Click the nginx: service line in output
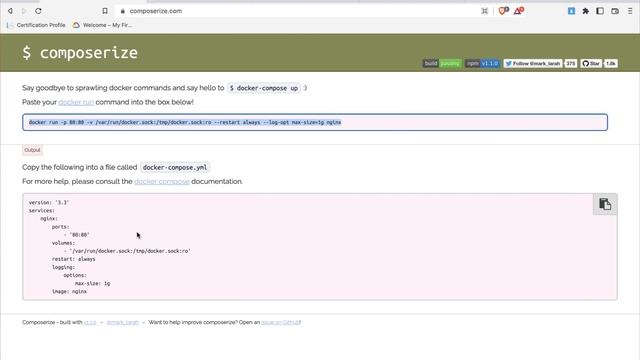 tap(49, 219)
